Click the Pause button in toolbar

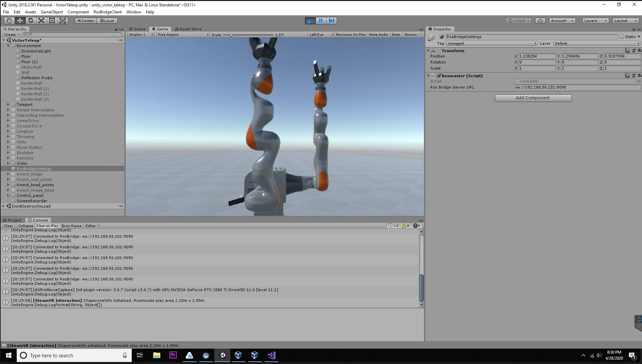pos(321,21)
